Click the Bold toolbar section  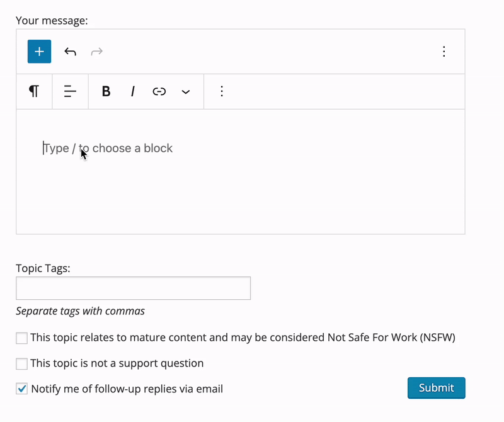[x=106, y=91]
